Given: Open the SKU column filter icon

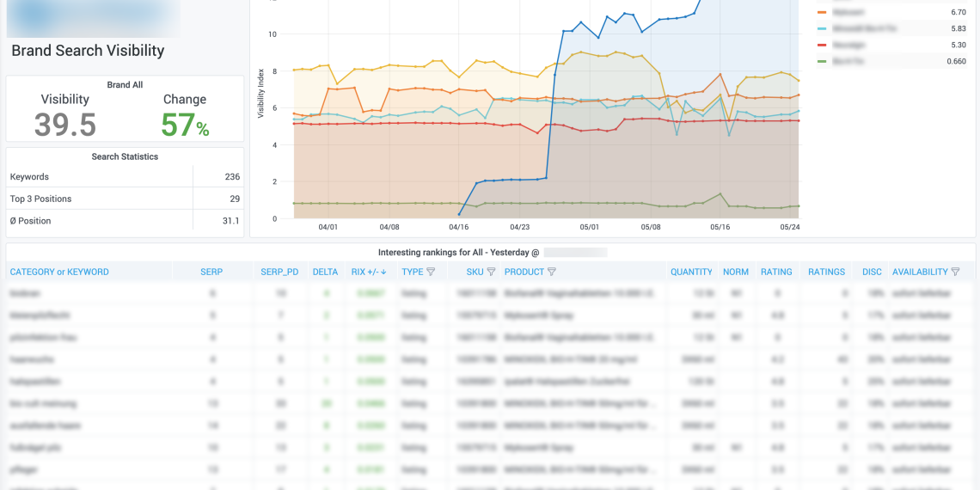Looking at the screenshot, I should coord(491,272).
